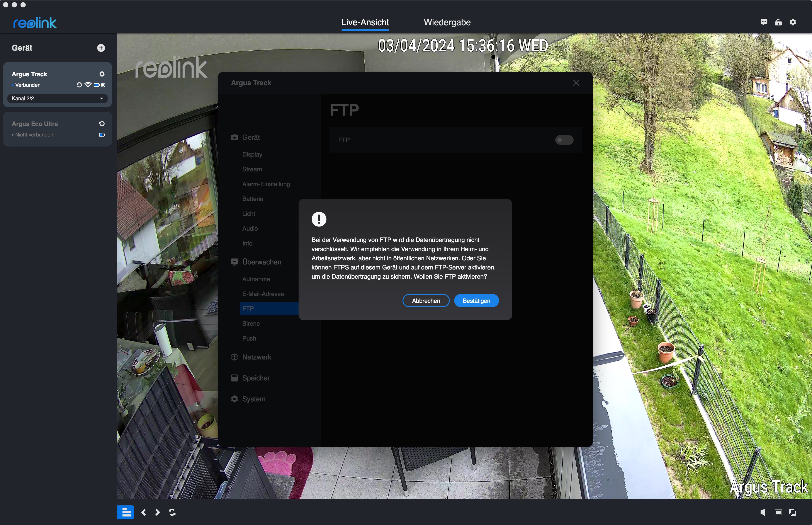Expand the Netzwerk settings section
This screenshot has width=812, height=525.
click(x=256, y=357)
